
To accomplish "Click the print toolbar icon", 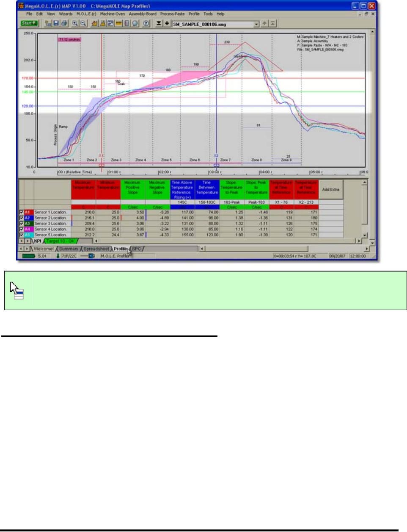I will [x=63, y=24].
